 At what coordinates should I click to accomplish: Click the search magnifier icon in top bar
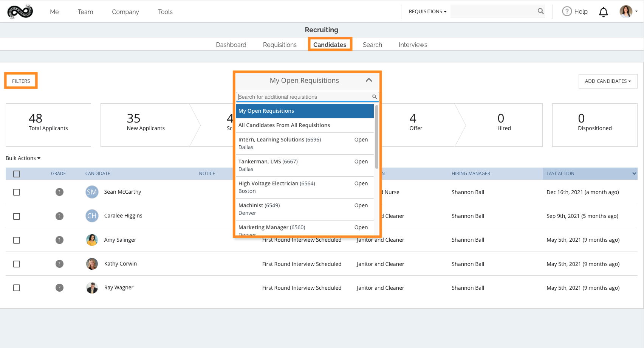pyautogui.click(x=540, y=11)
